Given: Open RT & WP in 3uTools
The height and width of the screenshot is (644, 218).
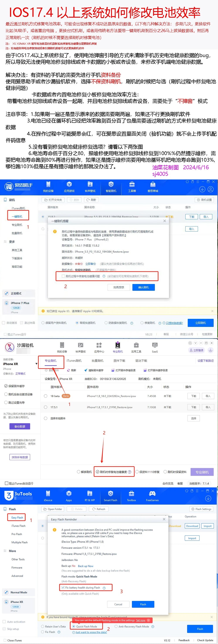Looking at the screenshot, I should pos(90,494).
